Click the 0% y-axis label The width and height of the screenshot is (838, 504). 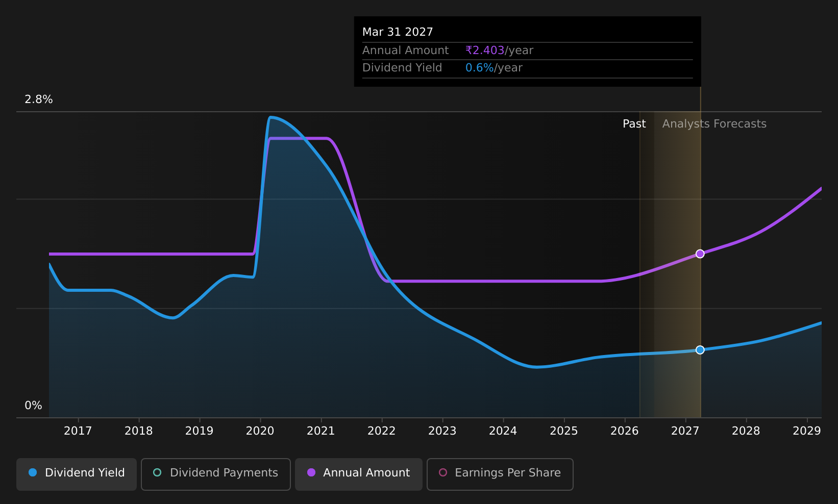(x=34, y=406)
